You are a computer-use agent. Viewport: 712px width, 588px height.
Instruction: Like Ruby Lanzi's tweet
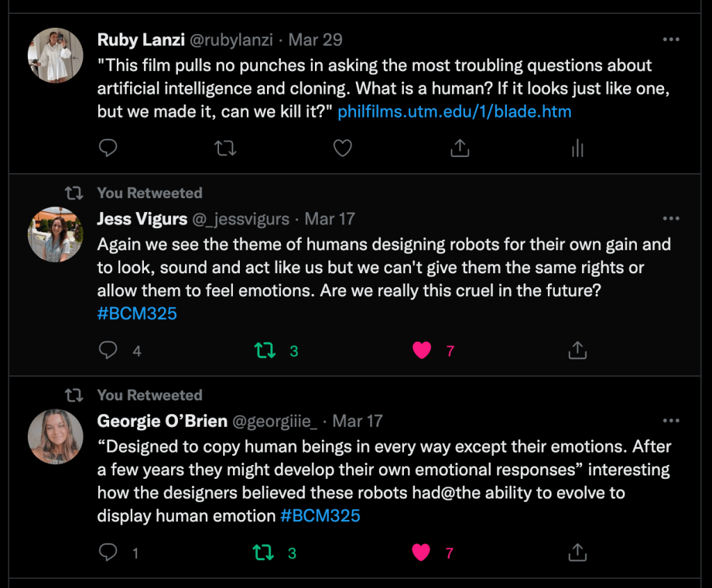click(x=342, y=148)
